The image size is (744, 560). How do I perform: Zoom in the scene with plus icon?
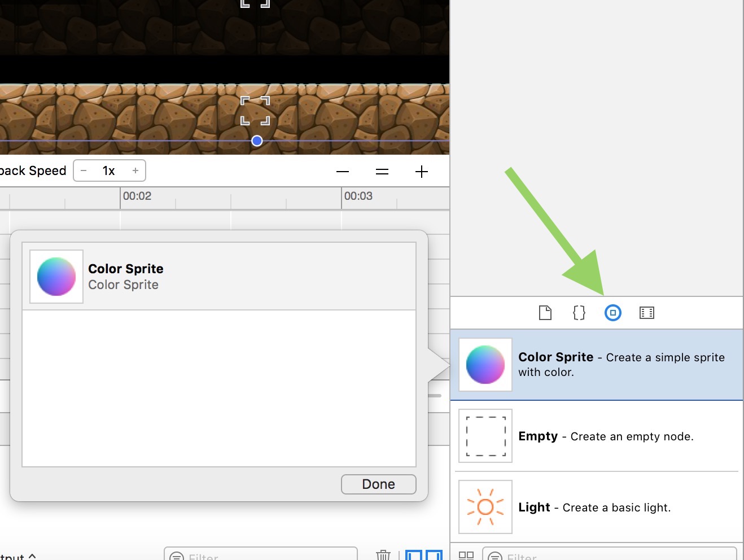[x=422, y=172]
